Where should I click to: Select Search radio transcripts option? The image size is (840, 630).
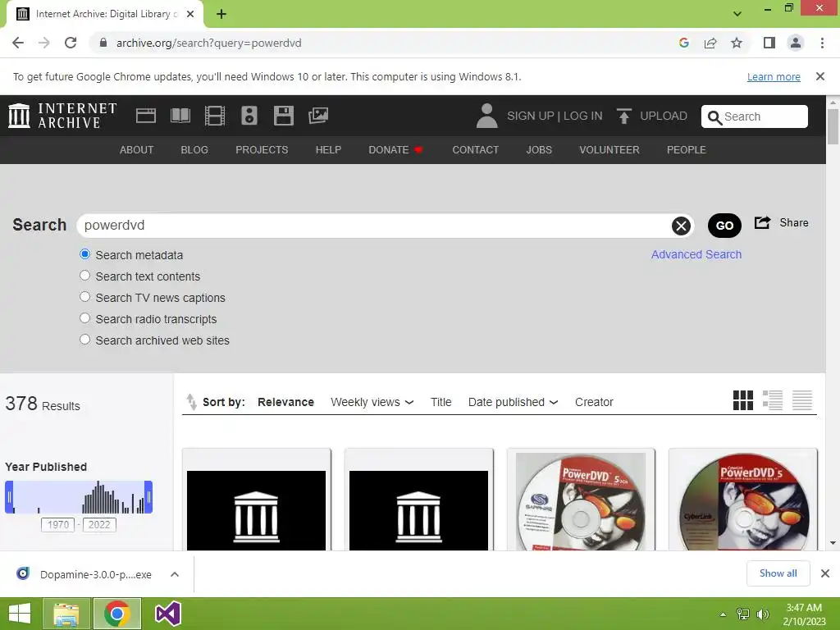(84, 319)
